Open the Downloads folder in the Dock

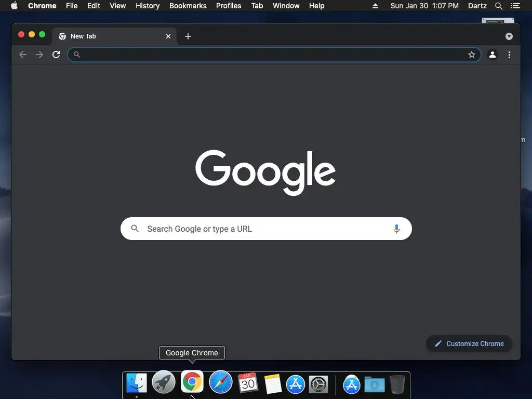[375, 384]
